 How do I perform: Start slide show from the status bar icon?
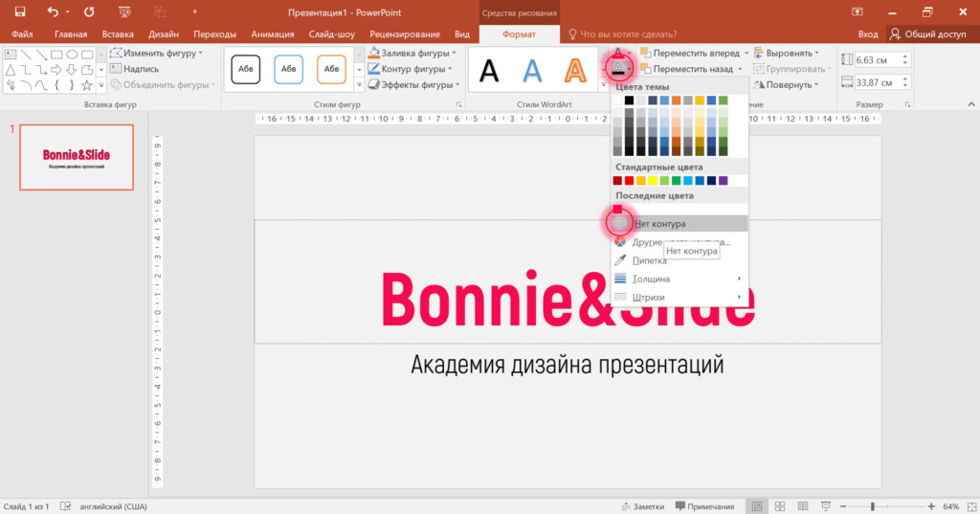[x=826, y=506]
